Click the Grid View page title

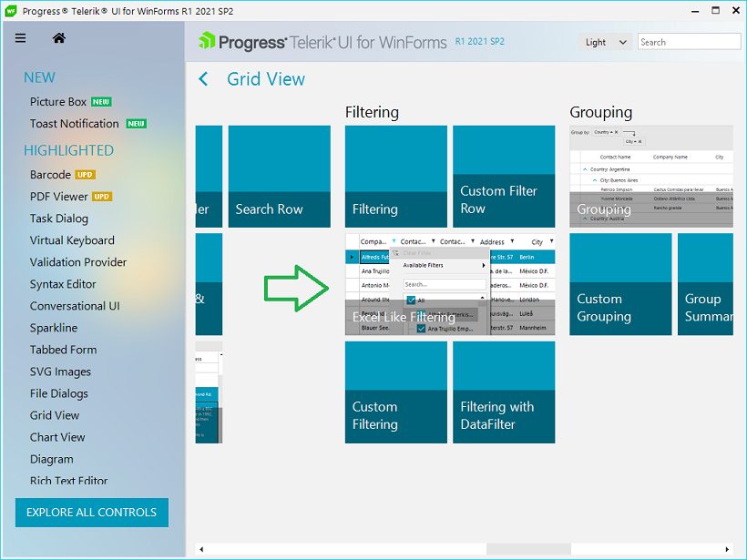pos(266,79)
